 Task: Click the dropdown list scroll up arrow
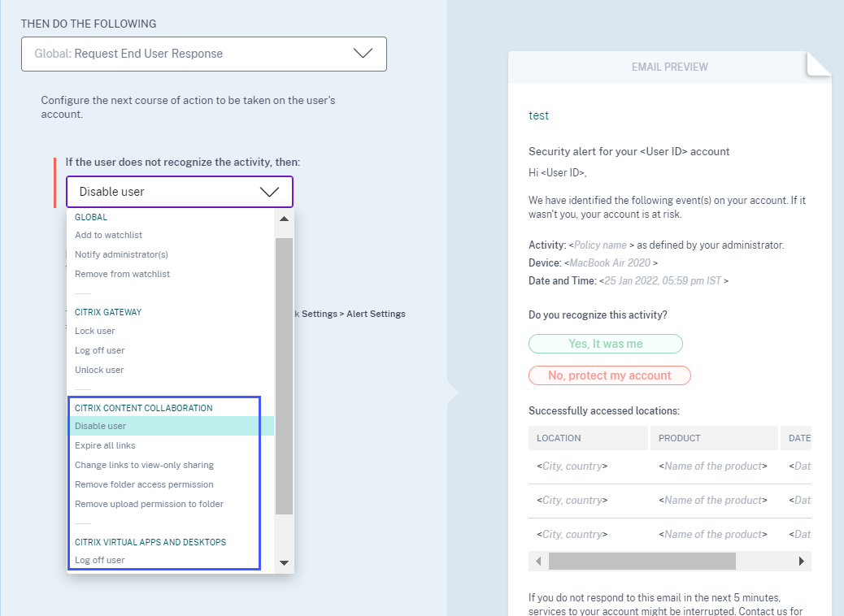(284, 219)
